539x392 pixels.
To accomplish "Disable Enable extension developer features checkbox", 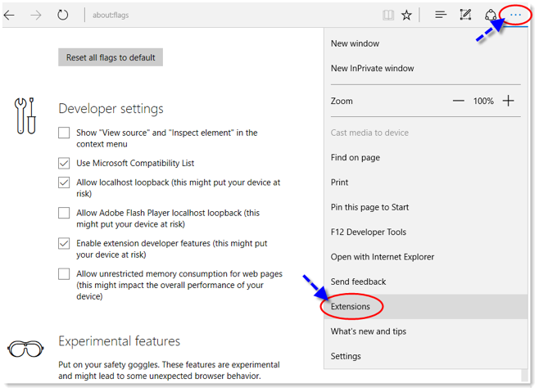I will [x=64, y=243].
